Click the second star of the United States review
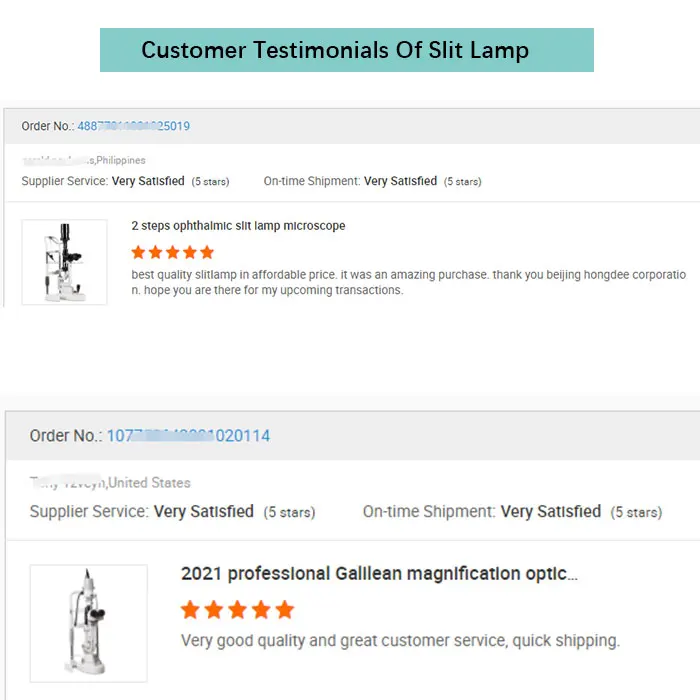This screenshot has height=700, width=700. (x=214, y=610)
